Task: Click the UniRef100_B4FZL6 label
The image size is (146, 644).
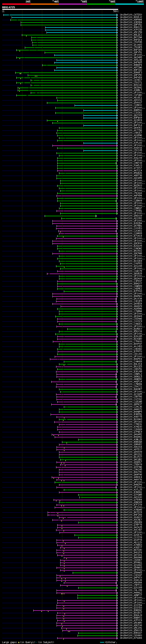Action: pos(131,125)
